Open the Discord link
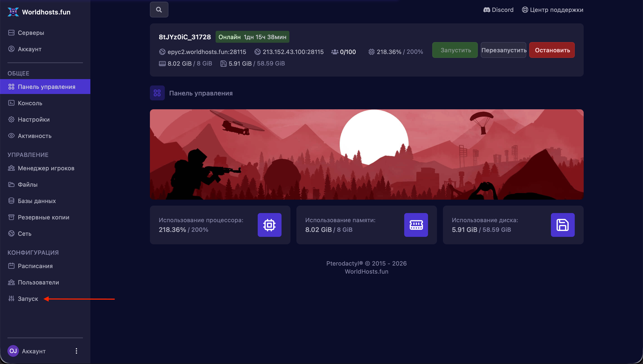643x364 pixels. (498, 10)
